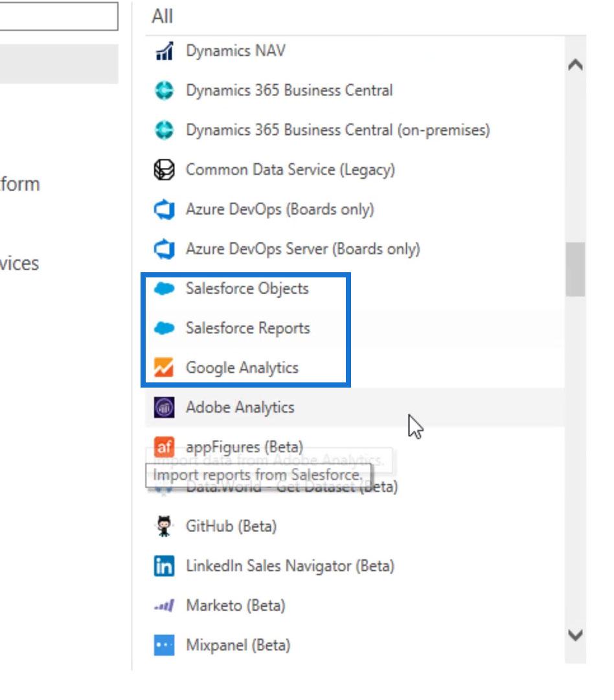Screen dimensions: 614x700
Task: Click the Azure DevOps Server icon
Action: [x=164, y=249]
